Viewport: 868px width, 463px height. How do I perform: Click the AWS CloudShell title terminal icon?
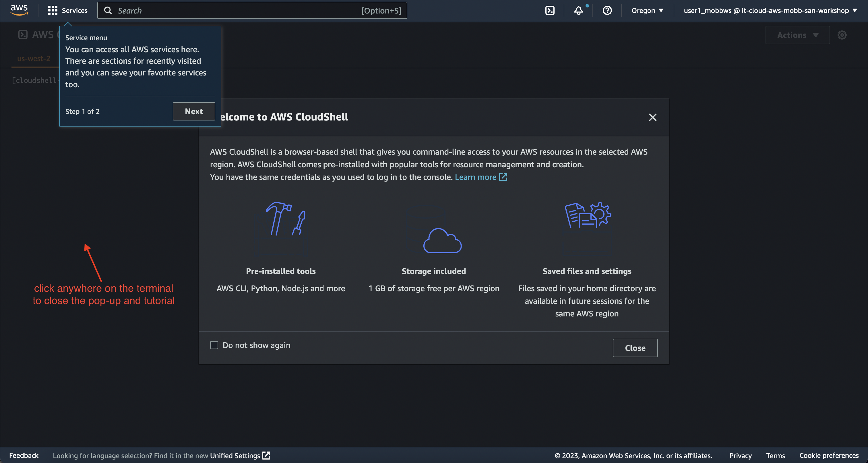tap(23, 35)
